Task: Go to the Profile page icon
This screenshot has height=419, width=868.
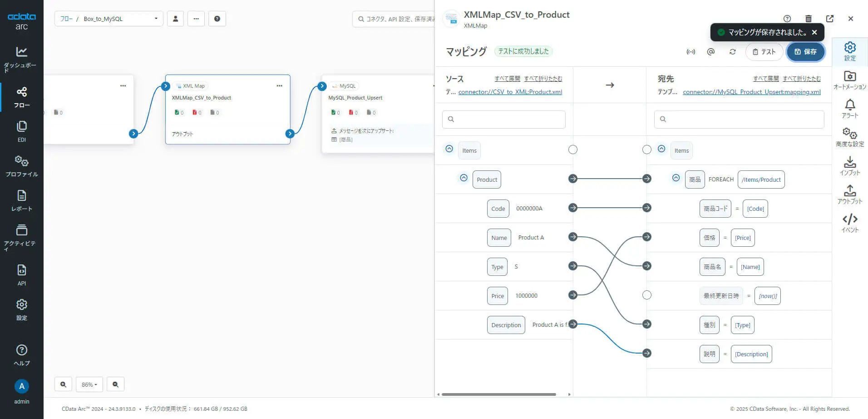Action: pyautogui.click(x=21, y=166)
